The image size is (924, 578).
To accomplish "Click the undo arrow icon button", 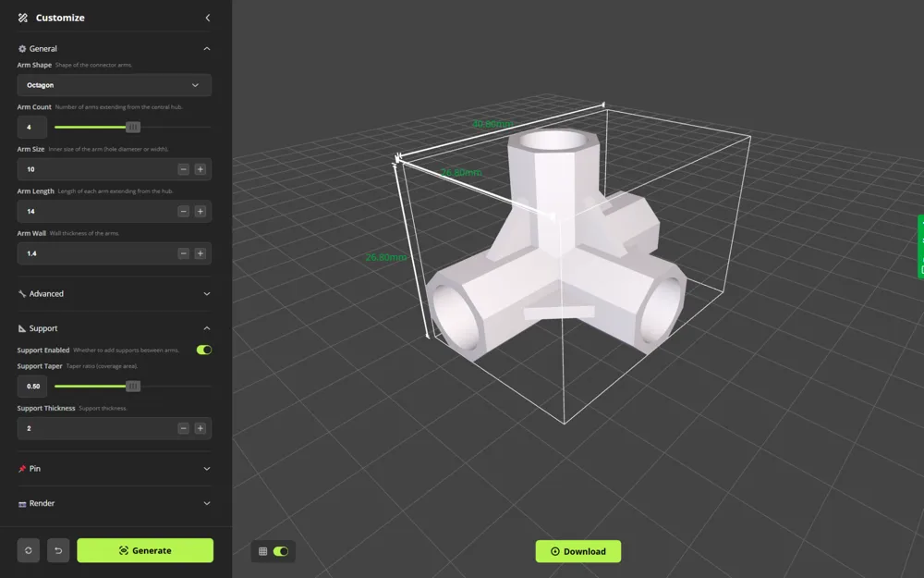I will tap(58, 550).
